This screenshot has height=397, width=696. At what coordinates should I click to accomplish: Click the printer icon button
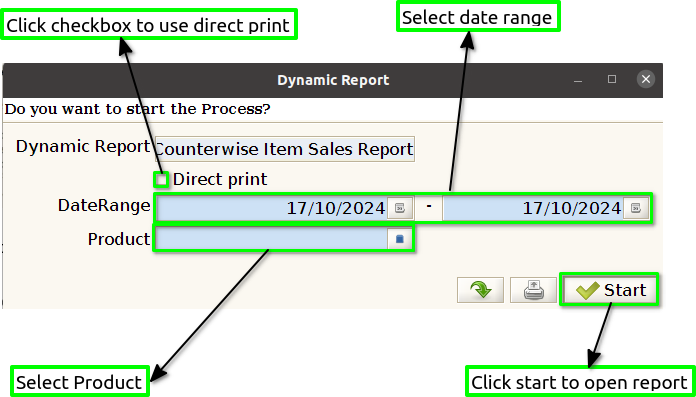point(533,290)
